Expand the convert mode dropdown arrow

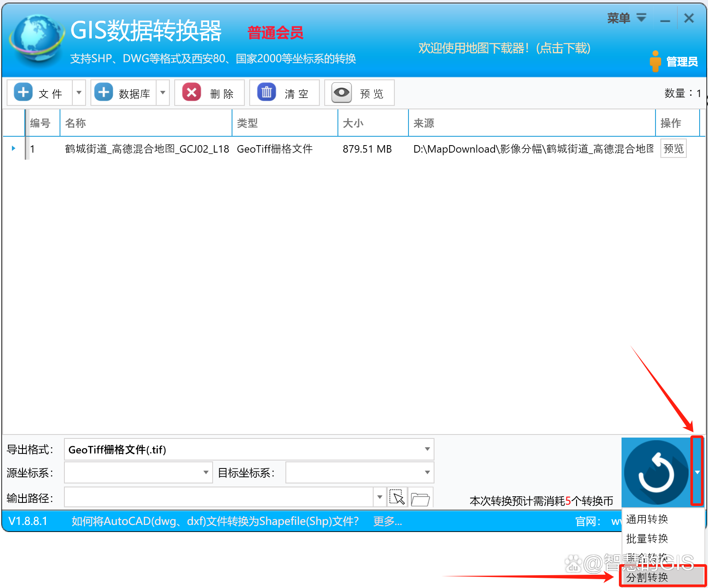pos(697,472)
